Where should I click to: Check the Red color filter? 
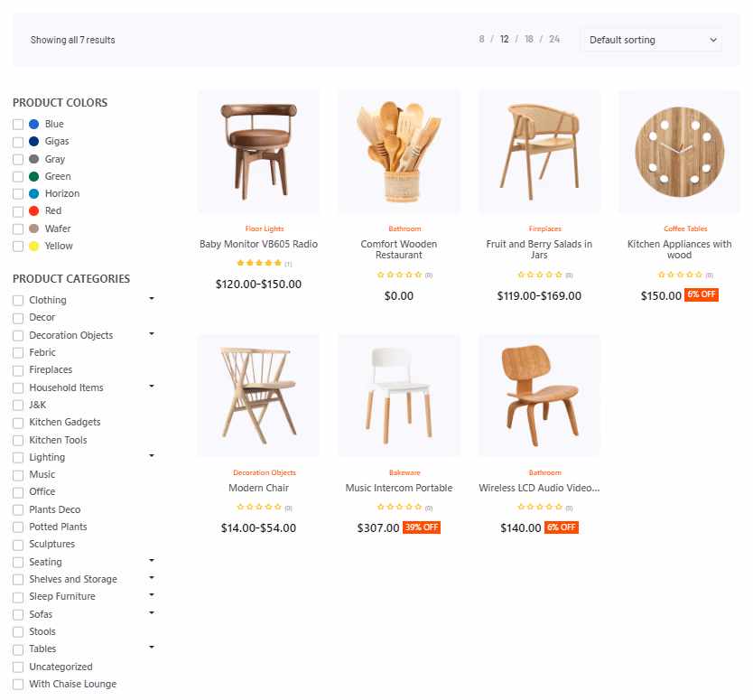[x=16, y=210]
